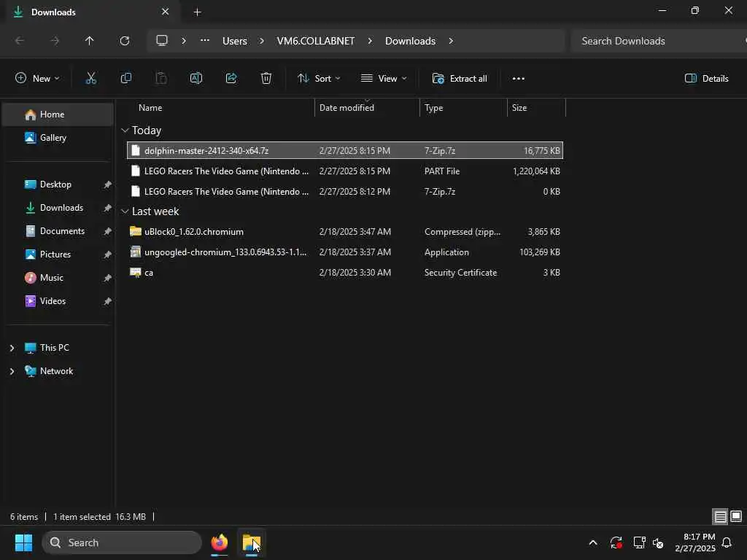747x560 pixels.
Task: Open the notifications bell
Action: pos(727,542)
